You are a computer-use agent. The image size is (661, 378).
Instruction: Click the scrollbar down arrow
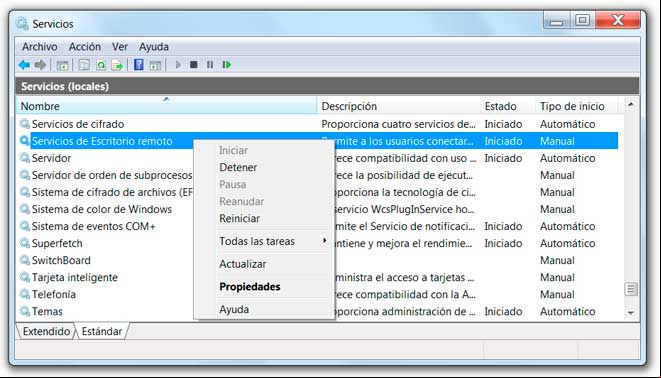tap(631, 312)
